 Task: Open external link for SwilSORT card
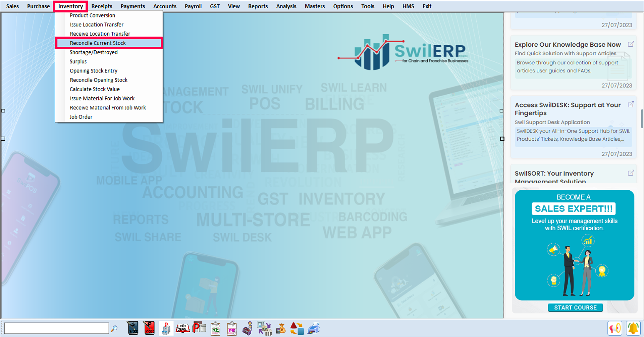[631, 173]
